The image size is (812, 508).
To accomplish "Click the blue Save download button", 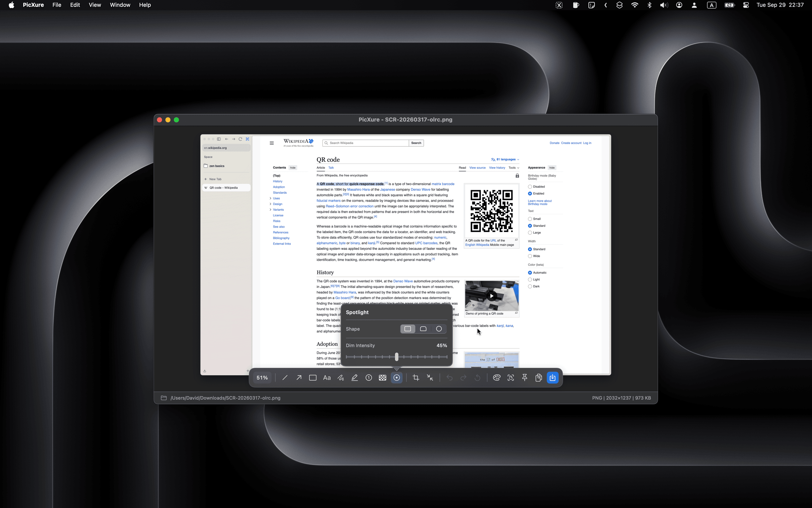I will [x=553, y=378].
